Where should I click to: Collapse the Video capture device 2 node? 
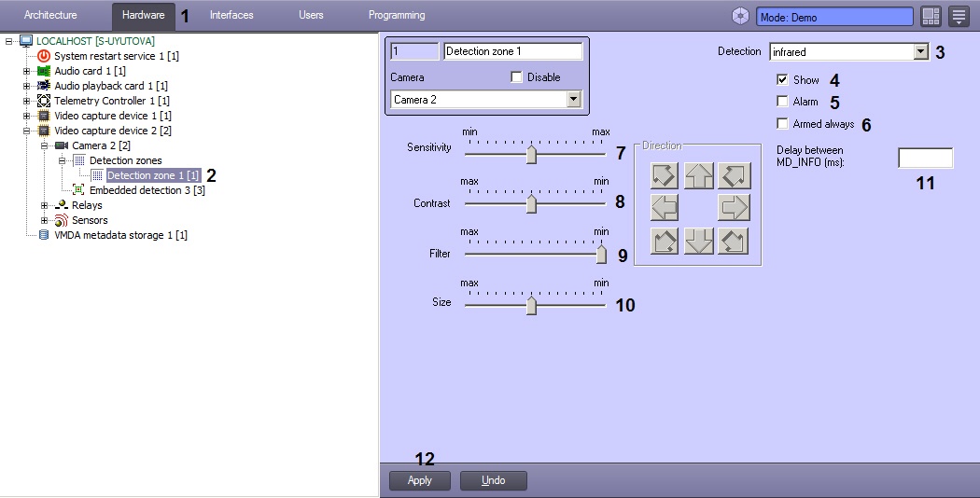(26, 131)
